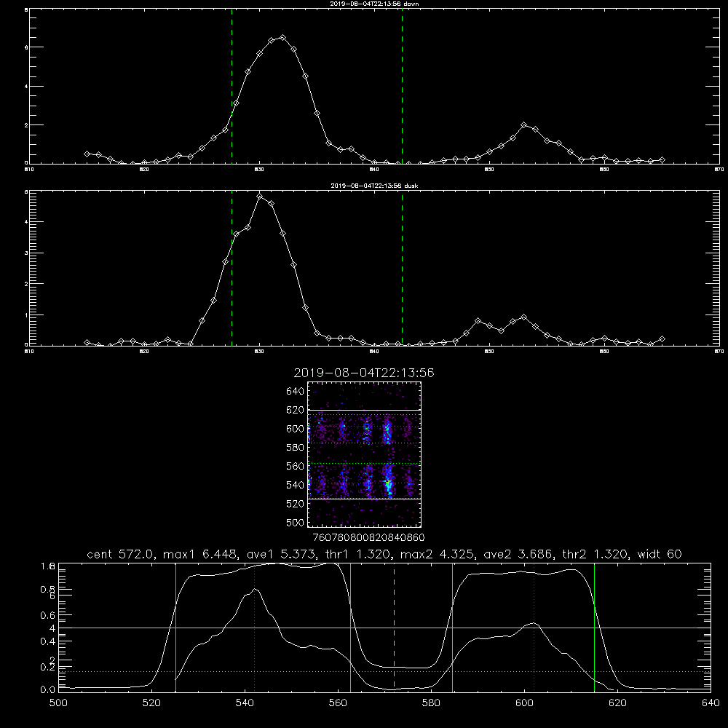Select the 'widt 60' value
Screen dimensions: 728x728
[660, 554]
